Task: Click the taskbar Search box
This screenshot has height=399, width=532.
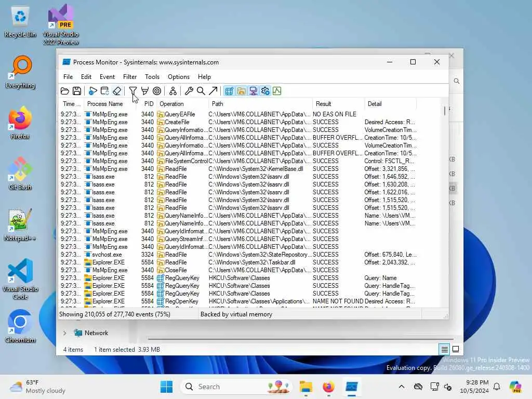Action: pos(236,387)
